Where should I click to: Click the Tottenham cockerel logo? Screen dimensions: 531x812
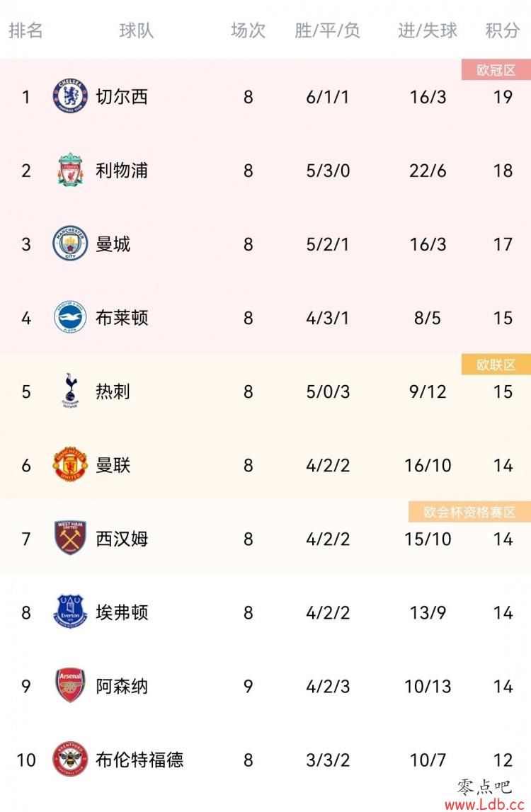[71, 391]
